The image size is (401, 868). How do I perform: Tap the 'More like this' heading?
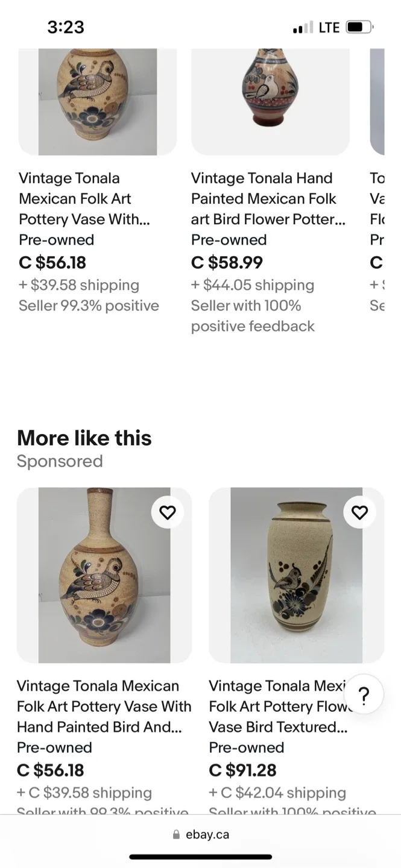click(x=84, y=438)
